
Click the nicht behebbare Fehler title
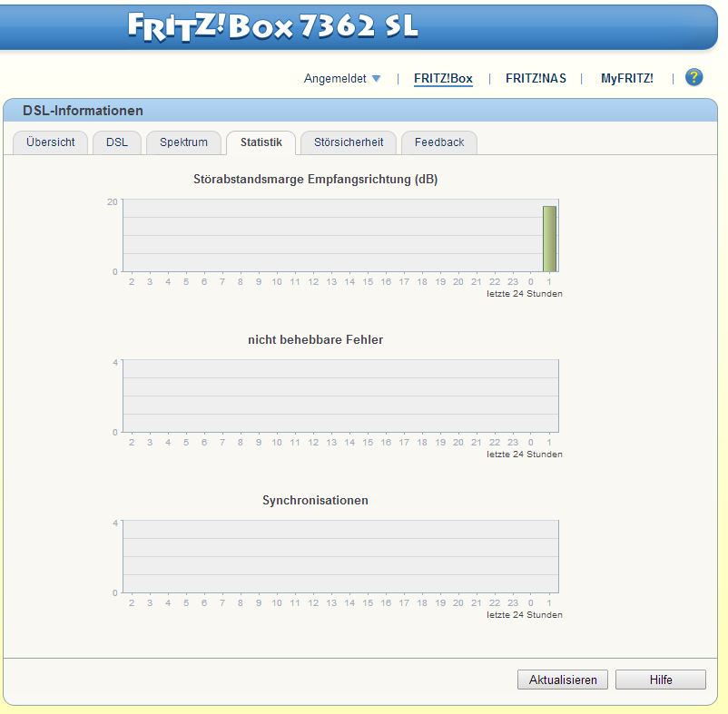tap(316, 339)
